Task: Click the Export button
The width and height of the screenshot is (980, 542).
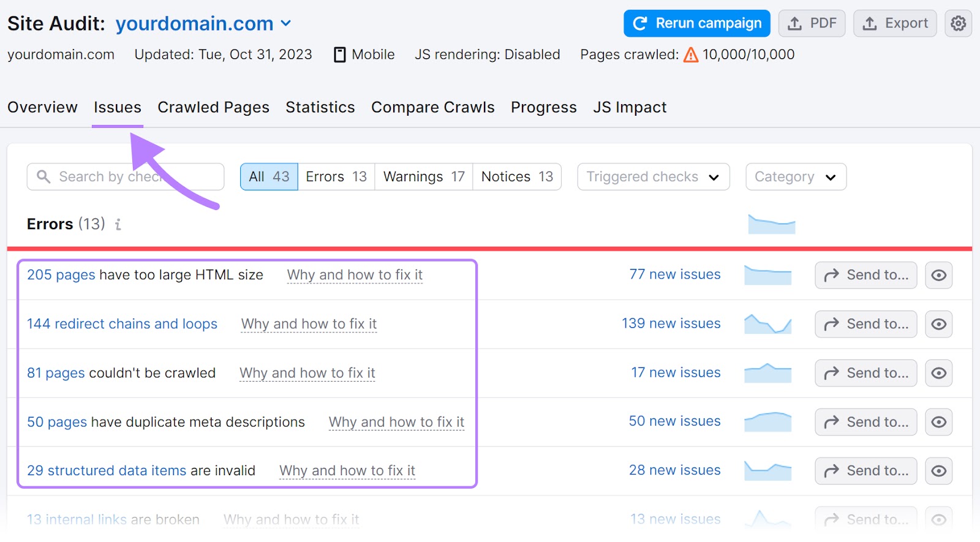Action: pyautogui.click(x=894, y=23)
